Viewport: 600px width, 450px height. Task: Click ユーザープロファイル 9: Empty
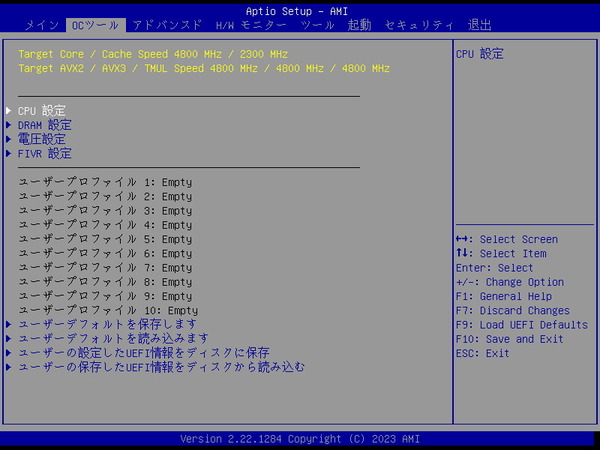pos(105,296)
